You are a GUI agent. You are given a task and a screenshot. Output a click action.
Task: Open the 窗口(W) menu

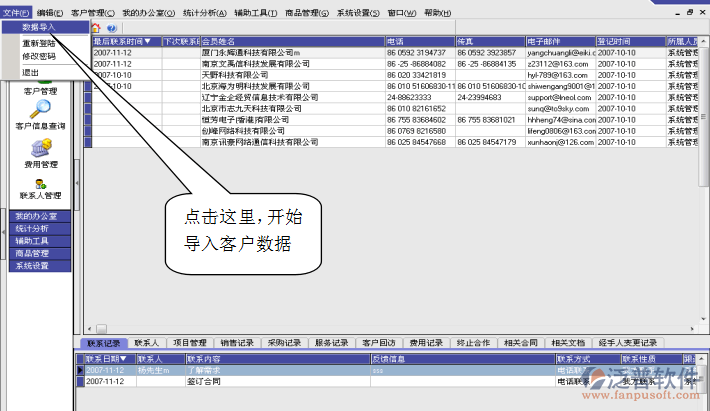pyautogui.click(x=402, y=13)
